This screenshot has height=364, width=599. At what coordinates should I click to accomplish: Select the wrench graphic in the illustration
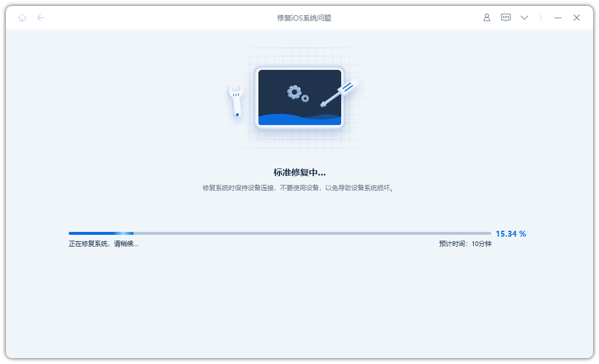point(237,103)
